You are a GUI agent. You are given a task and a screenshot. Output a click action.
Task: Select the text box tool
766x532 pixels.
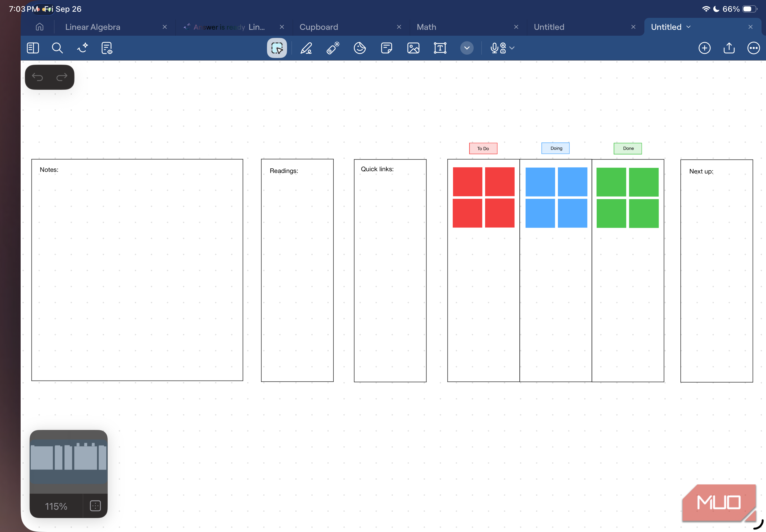coord(440,48)
